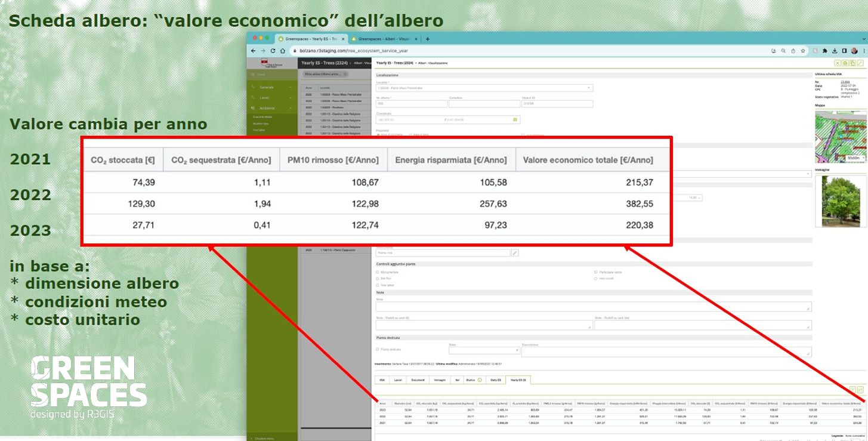The width and height of the screenshot is (868, 441).
Task: Click the tree photo thumbnail
Action: point(840,201)
